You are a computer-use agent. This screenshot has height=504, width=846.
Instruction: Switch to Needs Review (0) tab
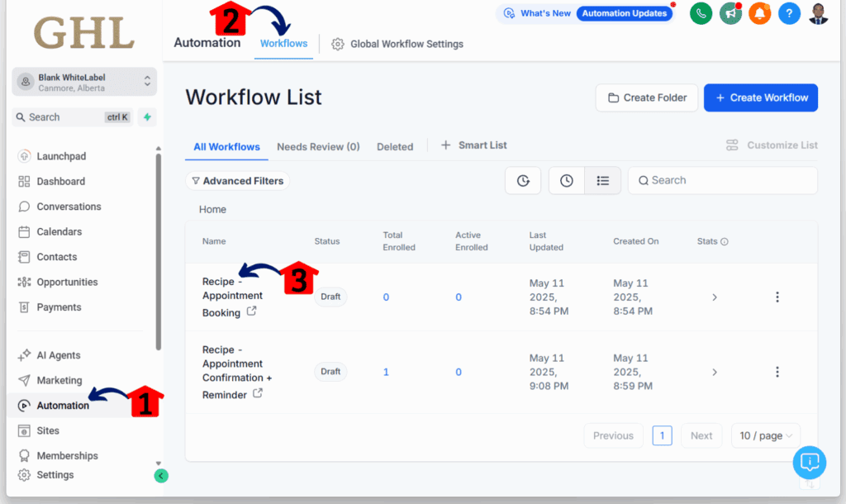pos(318,147)
